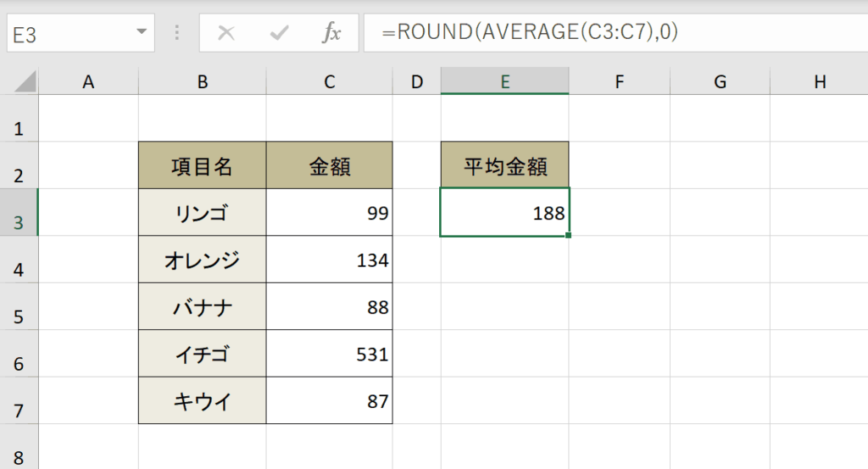Select row 7 header
Image resolution: width=868 pixels, height=469 pixels.
tap(19, 401)
